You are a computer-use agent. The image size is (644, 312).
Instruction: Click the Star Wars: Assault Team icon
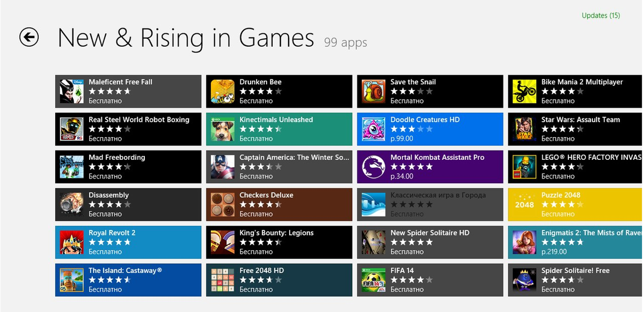tap(524, 129)
